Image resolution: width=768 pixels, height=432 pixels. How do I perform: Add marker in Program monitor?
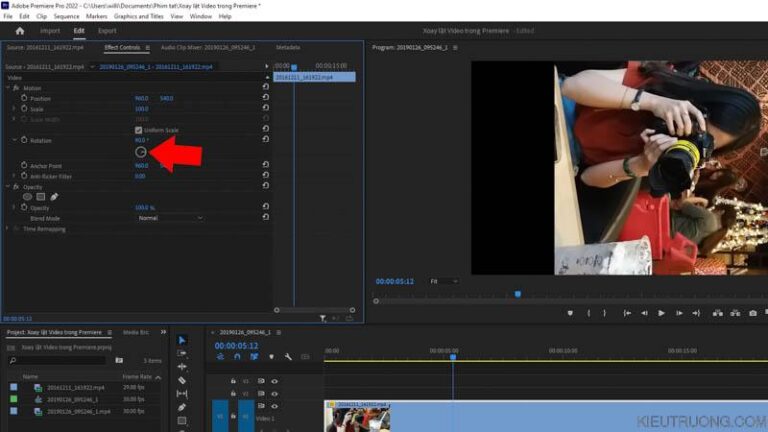coord(570,313)
